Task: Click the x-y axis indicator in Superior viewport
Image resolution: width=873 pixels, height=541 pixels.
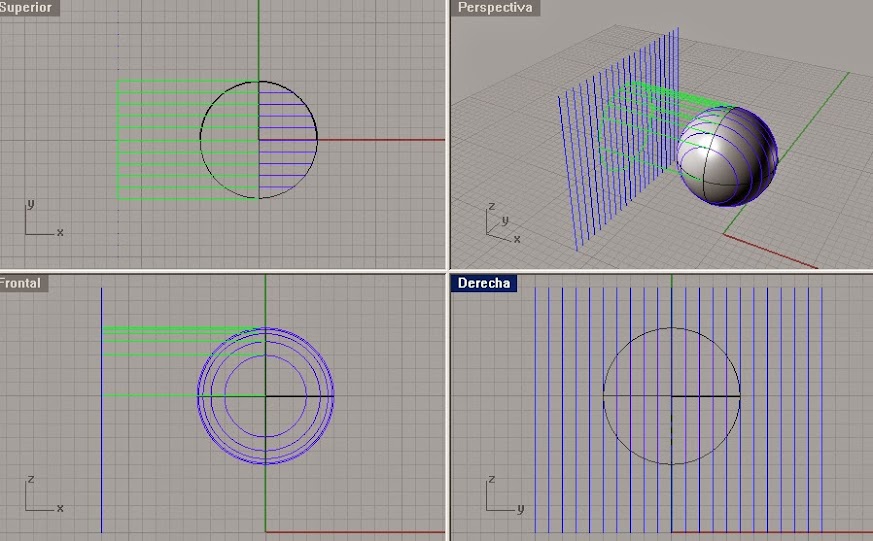Action: coord(43,218)
